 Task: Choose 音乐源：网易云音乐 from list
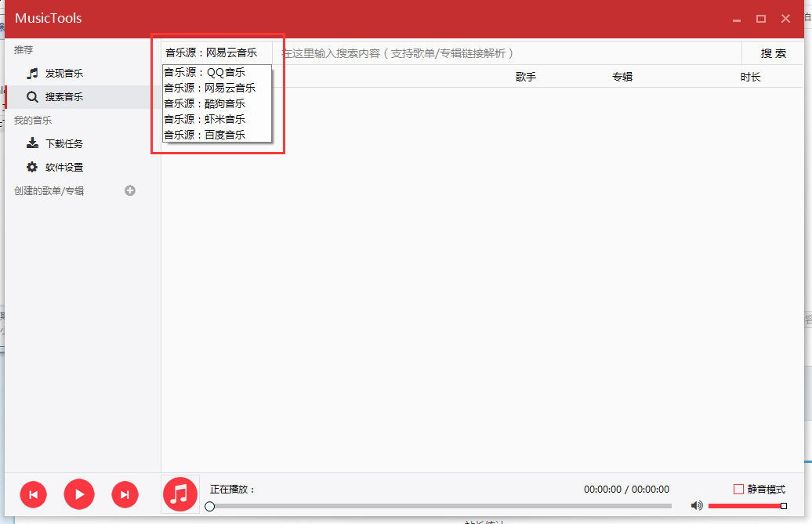(217, 88)
